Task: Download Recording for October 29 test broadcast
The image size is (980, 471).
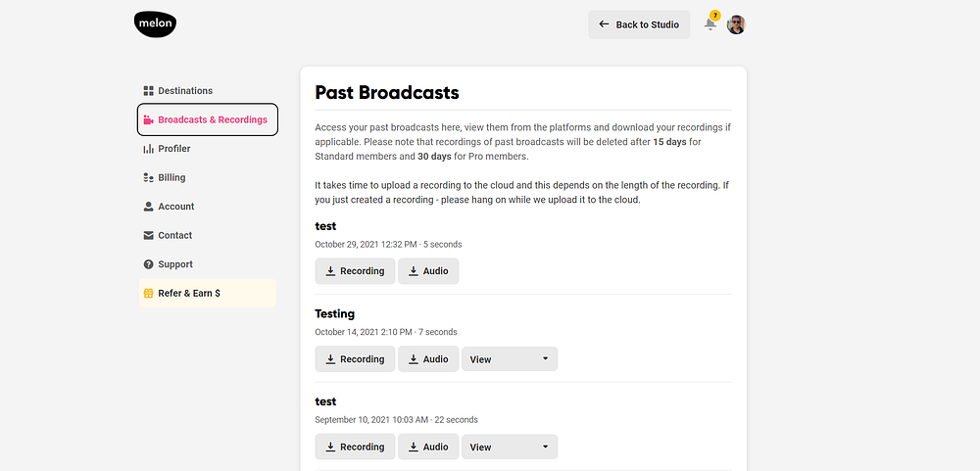Action: pyautogui.click(x=355, y=271)
